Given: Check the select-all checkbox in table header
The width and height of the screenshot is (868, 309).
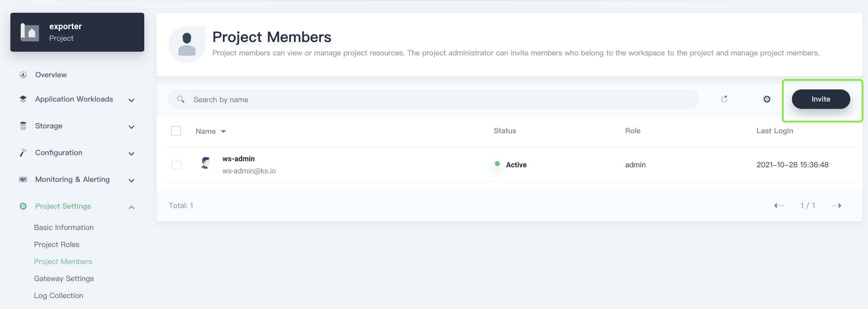Looking at the screenshot, I should coord(176,130).
